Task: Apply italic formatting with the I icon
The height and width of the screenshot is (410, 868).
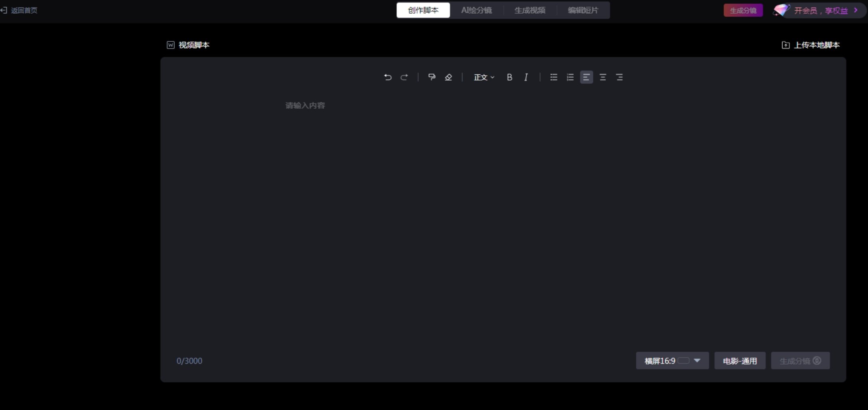Action: point(526,77)
